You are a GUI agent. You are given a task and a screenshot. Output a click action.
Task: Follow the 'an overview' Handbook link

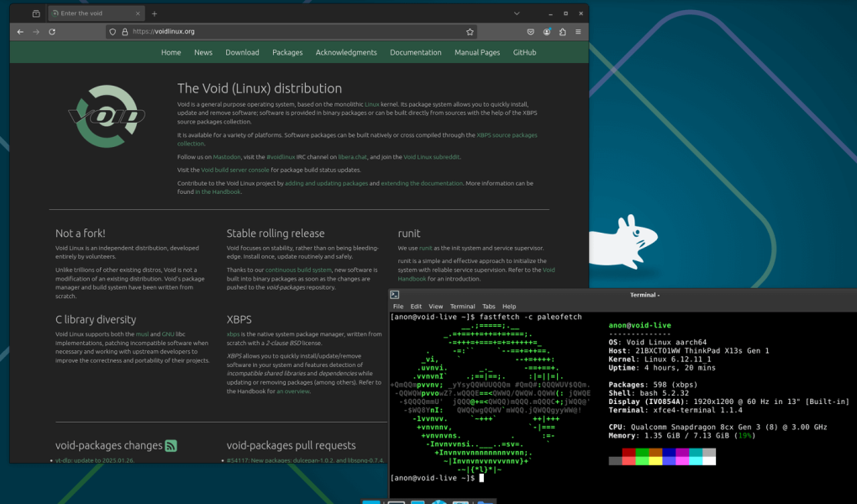point(293,391)
